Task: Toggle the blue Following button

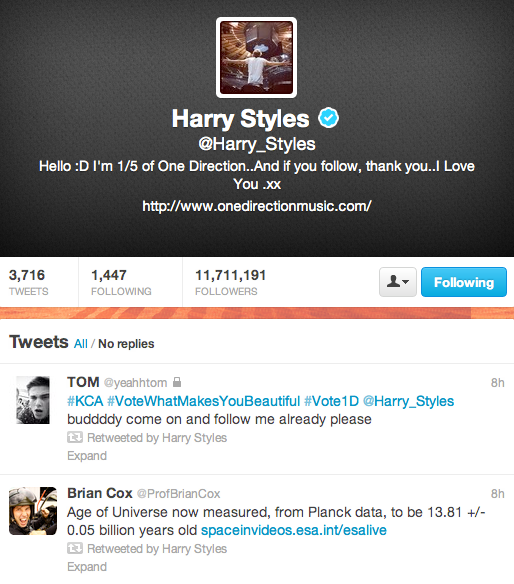Action: pyautogui.click(x=464, y=282)
